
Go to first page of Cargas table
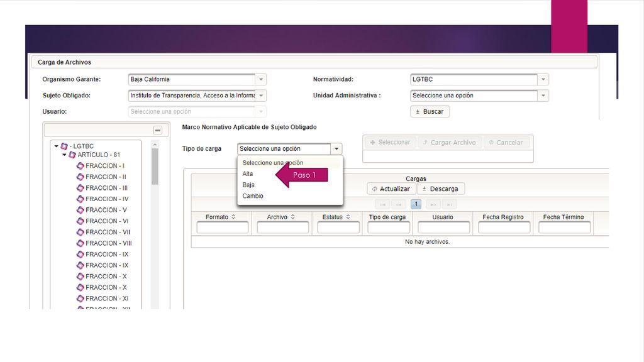point(382,204)
